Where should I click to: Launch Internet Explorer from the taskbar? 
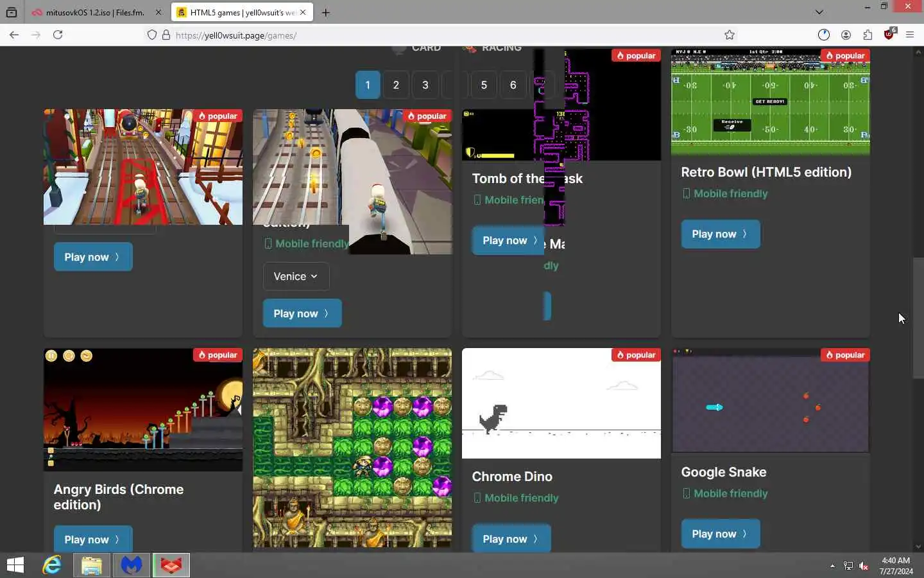[x=52, y=565]
